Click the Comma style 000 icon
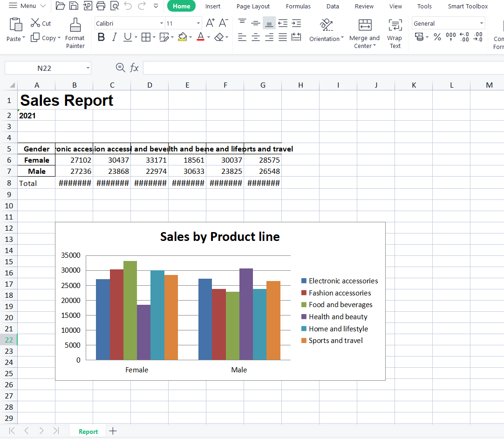The image size is (504, 439). (x=450, y=36)
